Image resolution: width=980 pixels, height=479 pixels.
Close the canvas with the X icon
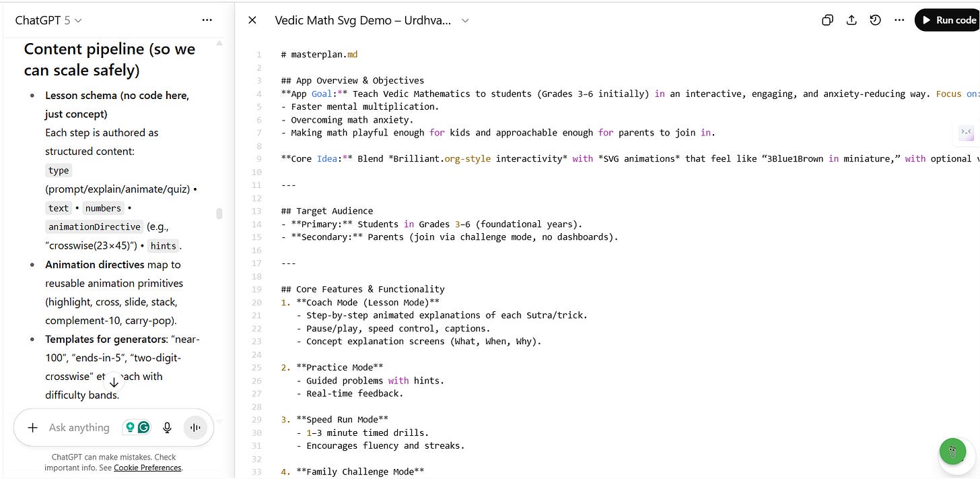click(x=252, y=20)
